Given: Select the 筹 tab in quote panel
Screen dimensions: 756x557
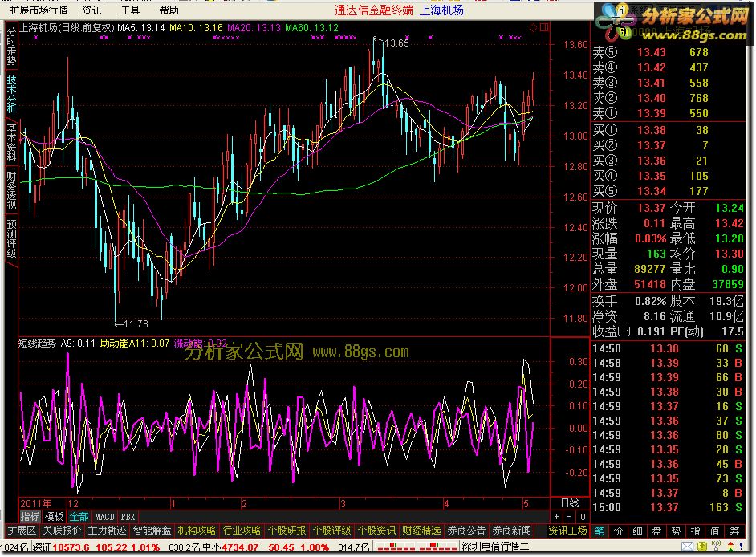Looking at the screenshot, I should 734,531.
